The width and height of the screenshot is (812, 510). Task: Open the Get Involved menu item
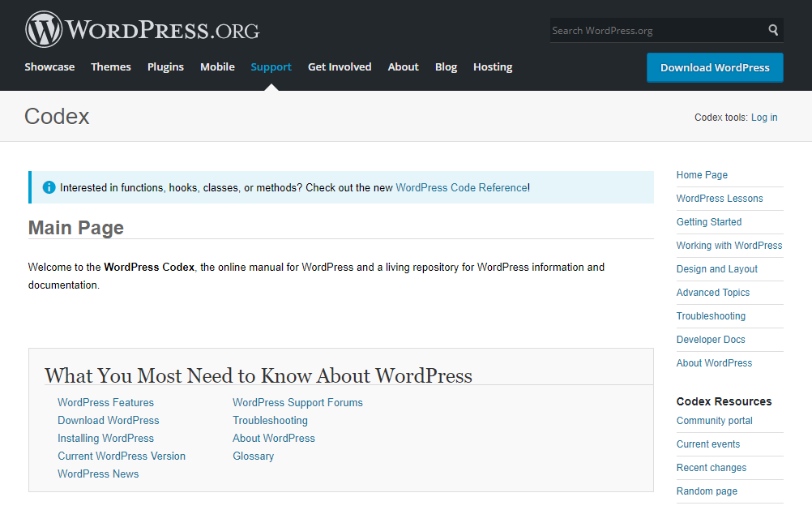pyautogui.click(x=340, y=66)
